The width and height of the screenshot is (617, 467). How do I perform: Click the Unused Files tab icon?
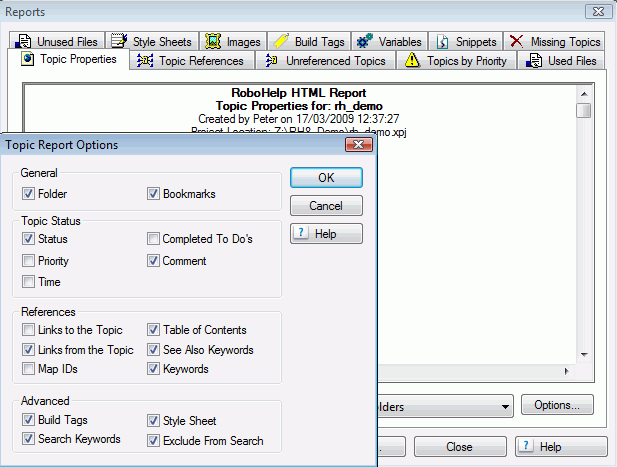pos(26,42)
